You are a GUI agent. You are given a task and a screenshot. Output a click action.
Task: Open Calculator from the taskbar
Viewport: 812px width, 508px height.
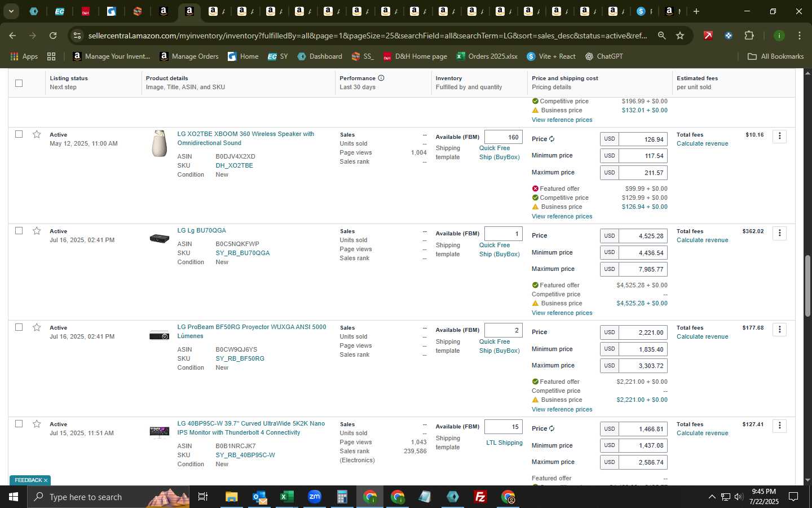(x=342, y=497)
